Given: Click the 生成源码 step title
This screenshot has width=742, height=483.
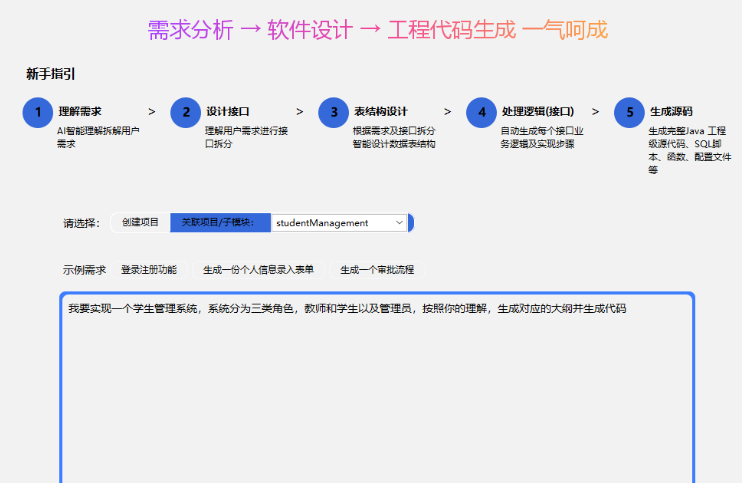Looking at the screenshot, I should (x=671, y=112).
